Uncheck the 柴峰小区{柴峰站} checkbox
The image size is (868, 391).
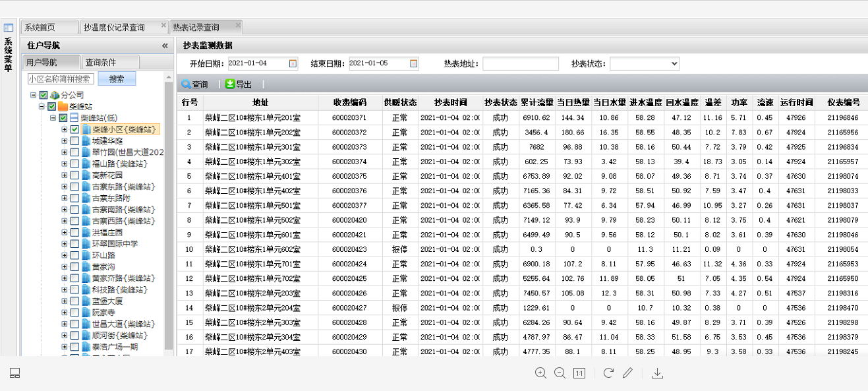(x=75, y=129)
